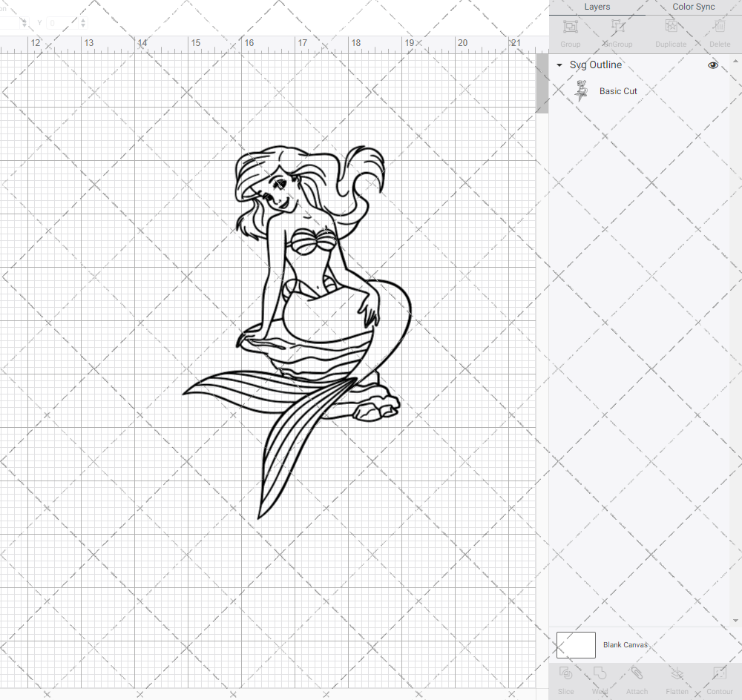Click the Duplicate icon
The height and width of the screenshot is (700, 742).
coord(670,31)
